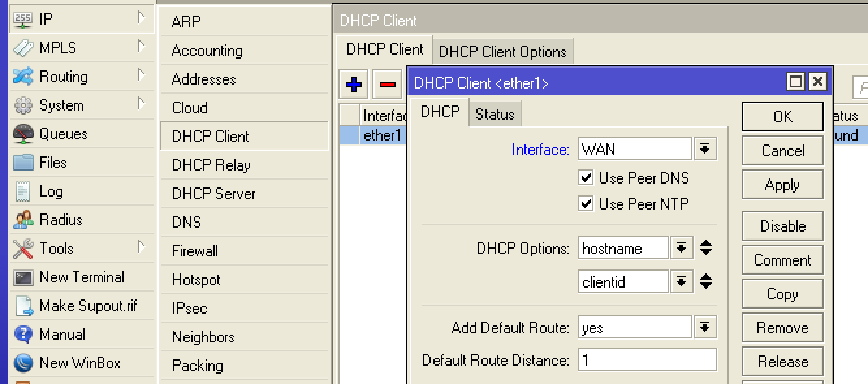Click the MPLS sidebar icon
This screenshot has width=868, height=384.
pyautogui.click(x=23, y=48)
